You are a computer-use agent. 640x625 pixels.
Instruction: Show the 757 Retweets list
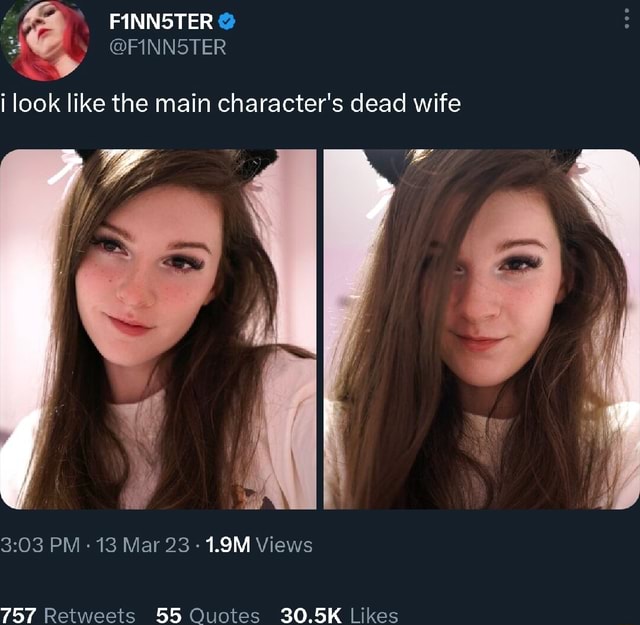coord(67,615)
